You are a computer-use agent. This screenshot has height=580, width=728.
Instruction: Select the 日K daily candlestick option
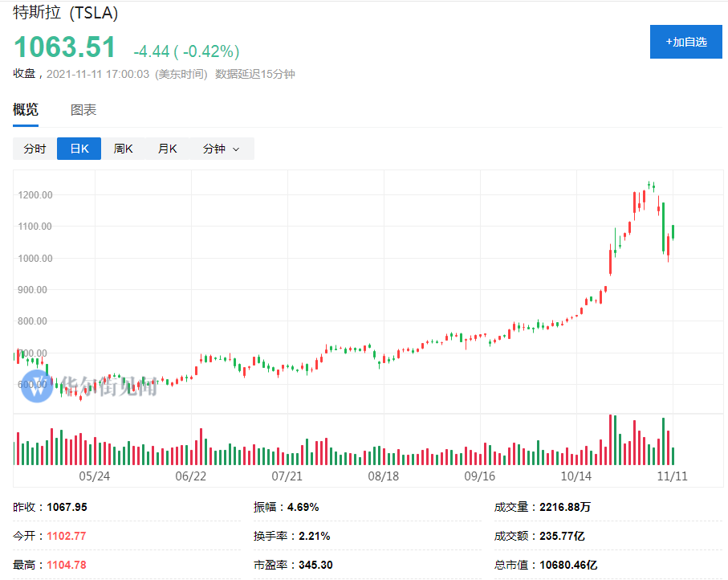79,149
